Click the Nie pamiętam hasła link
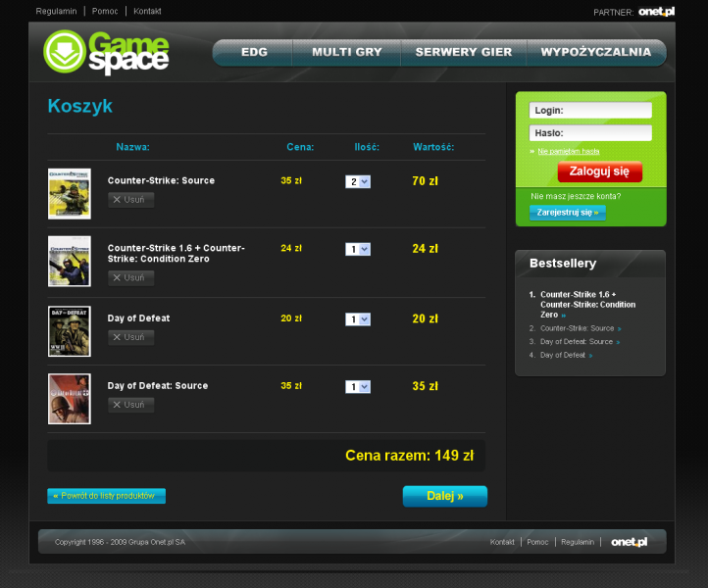 pyautogui.click(x=568, y=152)
